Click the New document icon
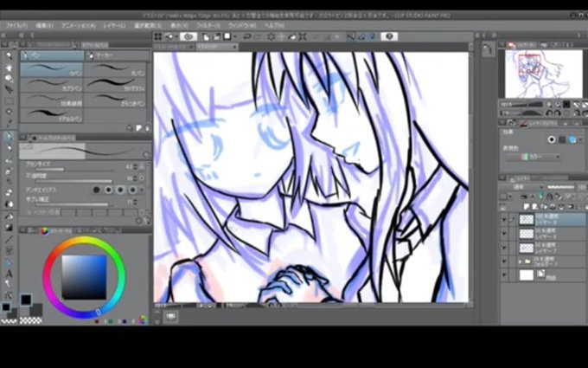The width and height of the screenshot is (588, 368). point(206,36)
